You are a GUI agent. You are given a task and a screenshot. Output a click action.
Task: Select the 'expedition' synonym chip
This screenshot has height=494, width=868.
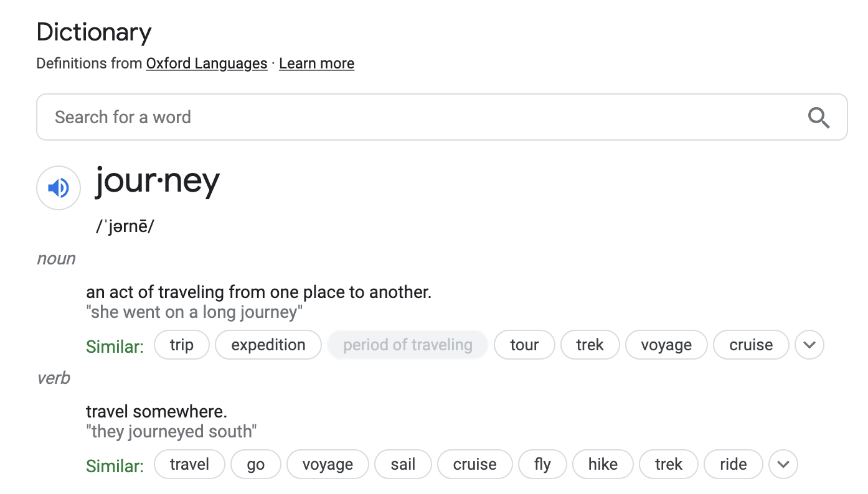pyautogui.click(x=268, y=345)
